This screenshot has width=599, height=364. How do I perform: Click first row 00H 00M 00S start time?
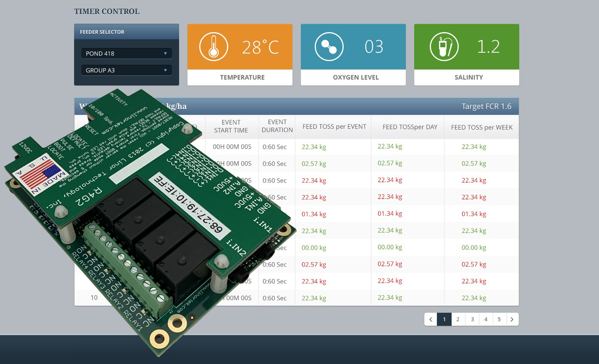click(x=232, y=147)
